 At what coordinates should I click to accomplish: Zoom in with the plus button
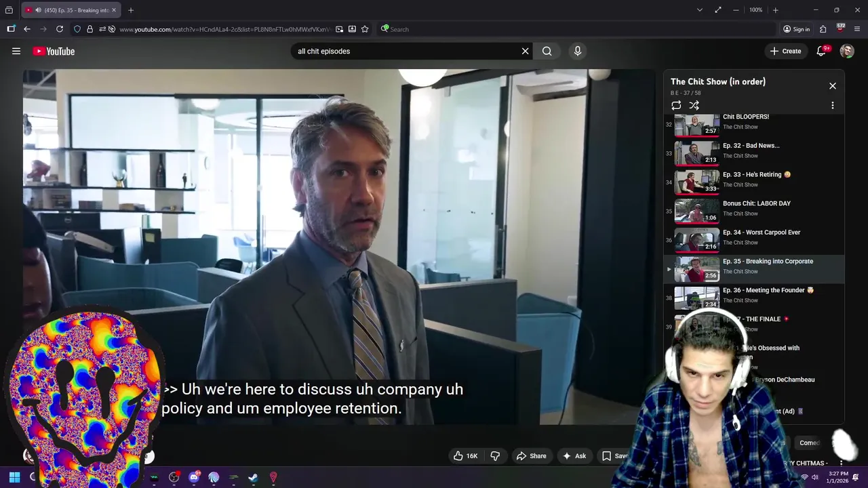(775, 10)
